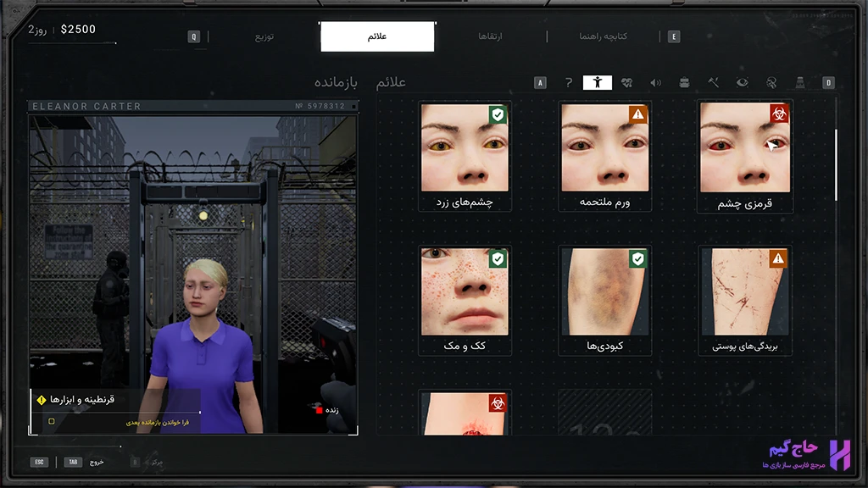The image size is (868, 488).
Task: Click the Q key previous-tab hint
Action: [x=194, y=36]
